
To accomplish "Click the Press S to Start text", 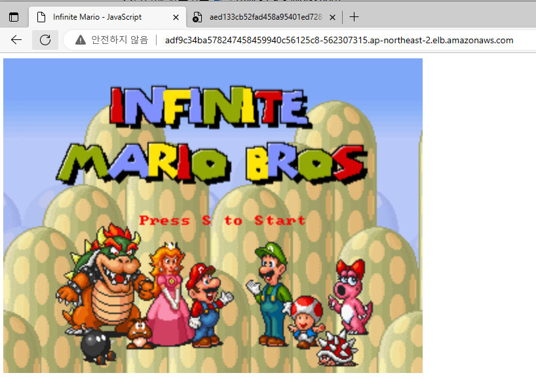I will pos(222,220).
